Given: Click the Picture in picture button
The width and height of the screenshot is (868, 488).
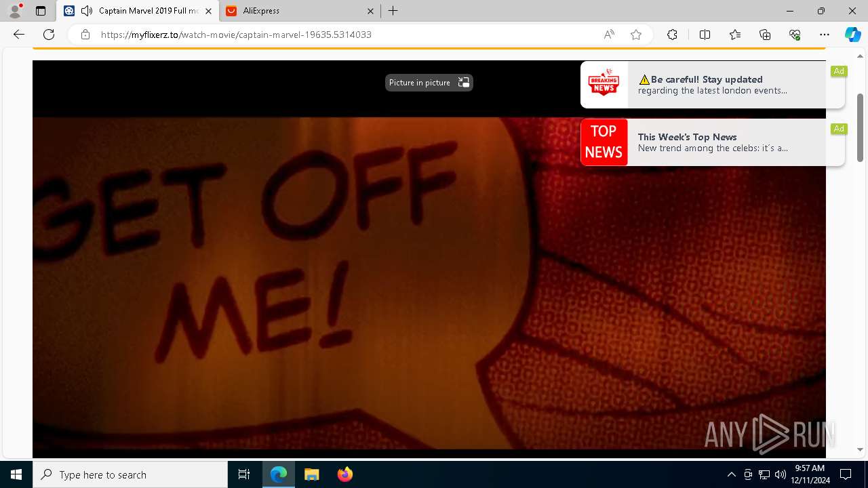Looking at the screenshot, I should click(x=429, y=83).
